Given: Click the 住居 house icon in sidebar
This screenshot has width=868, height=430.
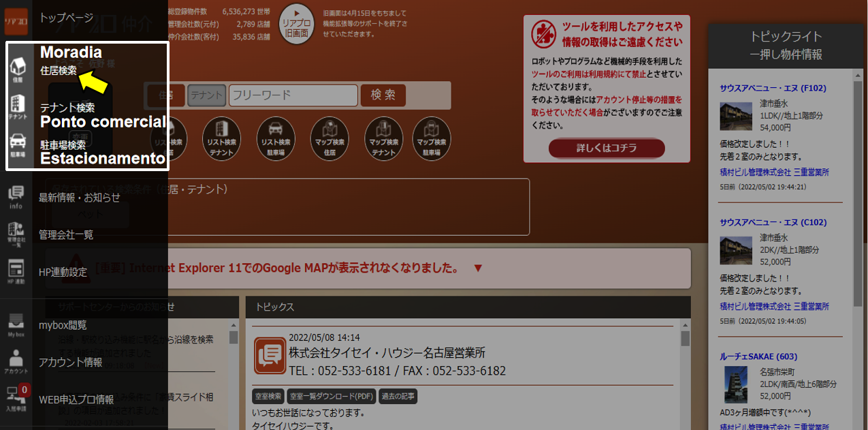Looking at the screenshot, I should point(18,67).
